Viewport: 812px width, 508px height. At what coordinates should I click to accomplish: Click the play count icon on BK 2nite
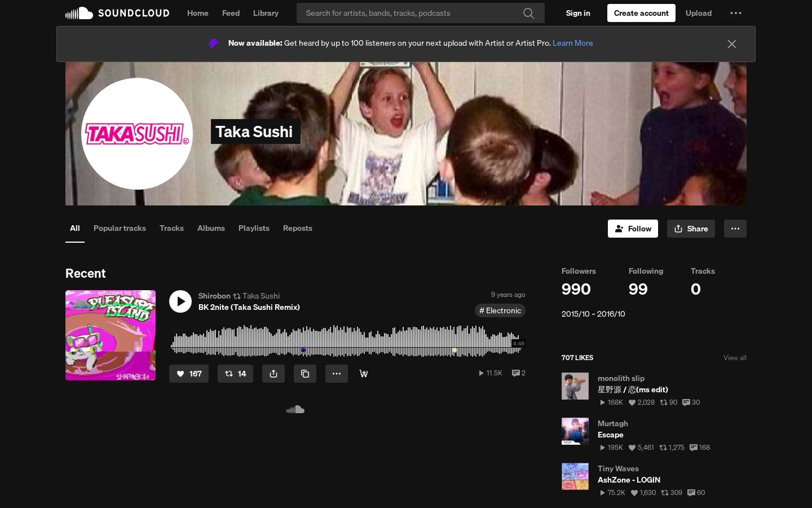tap(481, 373)
